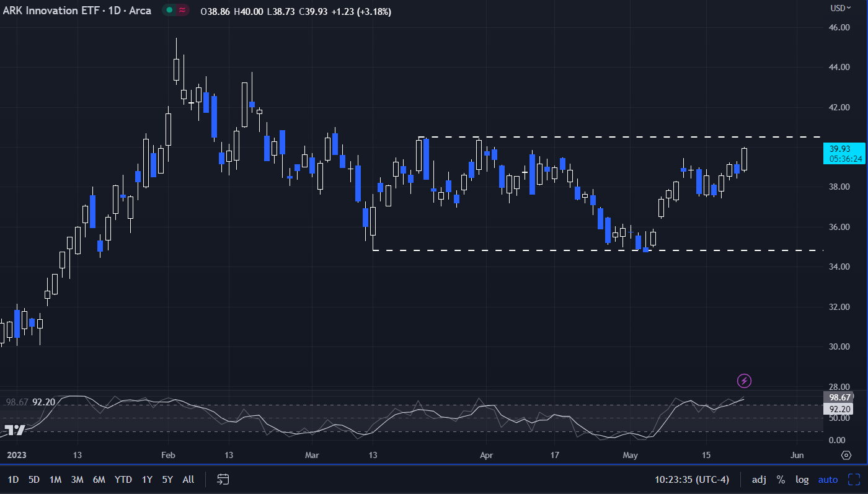Select the YTD date range

click(123, 479)
